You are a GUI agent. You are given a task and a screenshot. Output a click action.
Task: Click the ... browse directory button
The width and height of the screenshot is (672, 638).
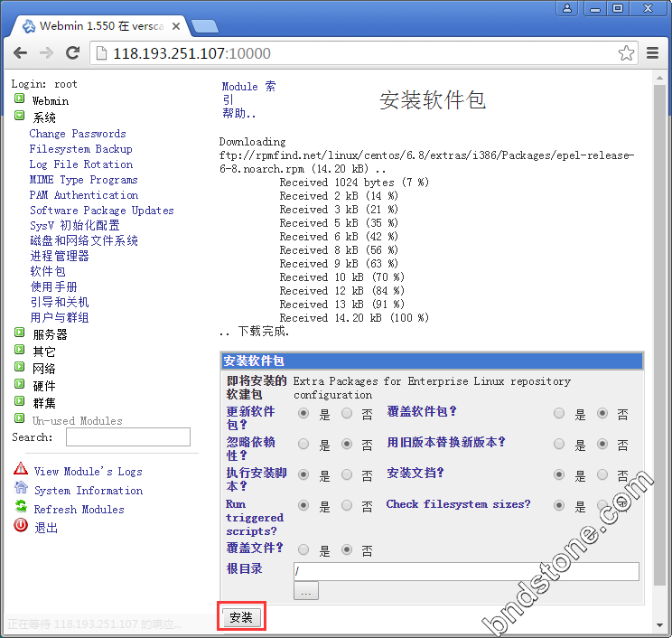click(306, 591)
